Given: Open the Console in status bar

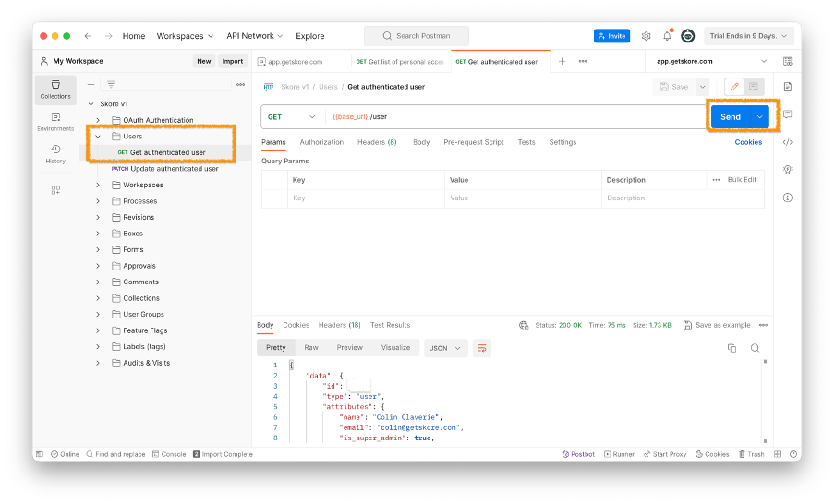Looking at the screenshot, I should [x=169, y=454].
